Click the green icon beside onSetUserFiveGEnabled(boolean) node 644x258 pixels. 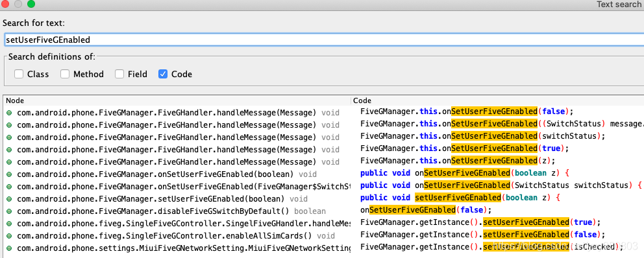[9, 174]
